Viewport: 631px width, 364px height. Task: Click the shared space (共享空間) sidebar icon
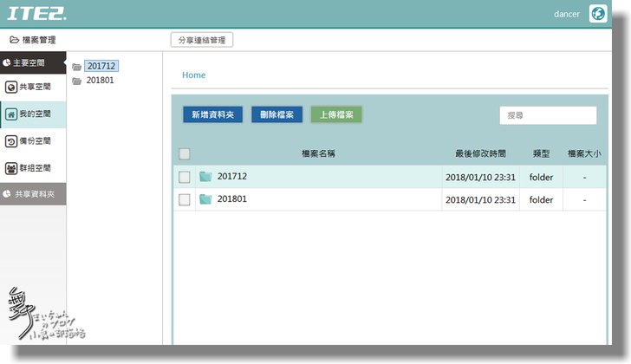coord(10,88)
